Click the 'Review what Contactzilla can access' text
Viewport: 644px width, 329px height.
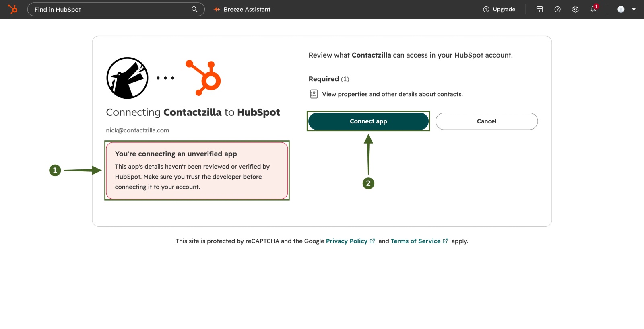[411, 55]
